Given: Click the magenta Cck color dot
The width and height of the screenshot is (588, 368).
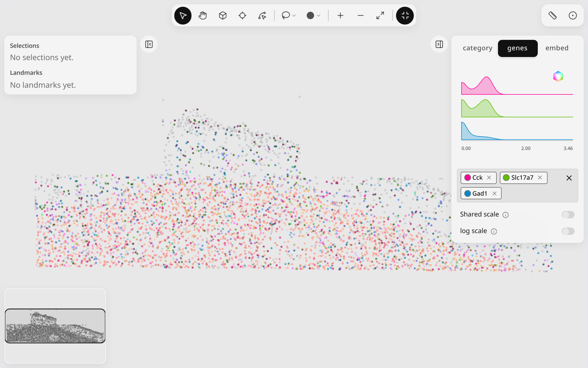Looking at the screenshot, I should pos(468,178).
